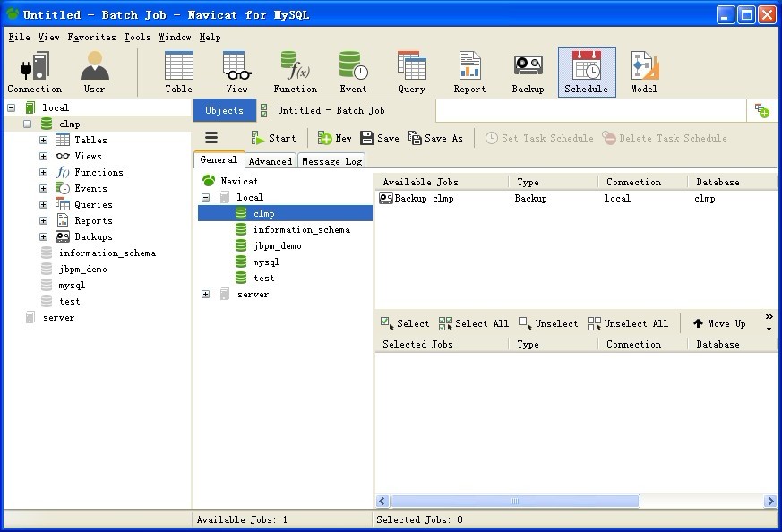
Task: Click the scrollbar right arrow
Action: [x=770, y=501]
